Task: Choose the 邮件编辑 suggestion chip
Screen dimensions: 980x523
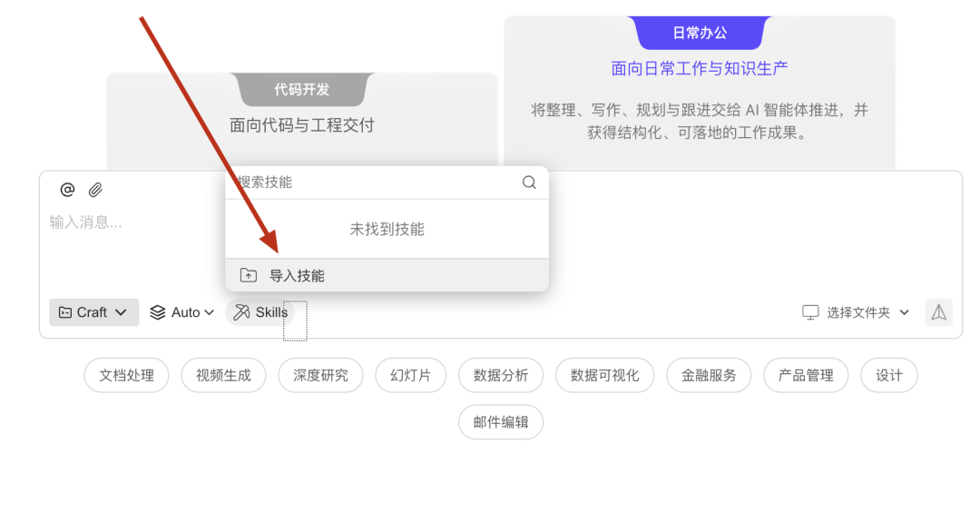Action: point(500,422)
